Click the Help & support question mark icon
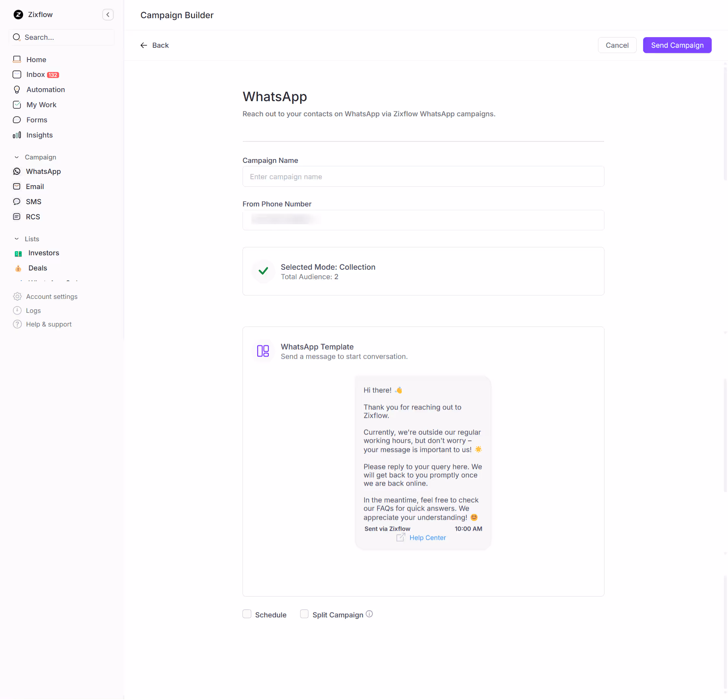This screenshot has height=700, width=728. [x=17, y=324]
